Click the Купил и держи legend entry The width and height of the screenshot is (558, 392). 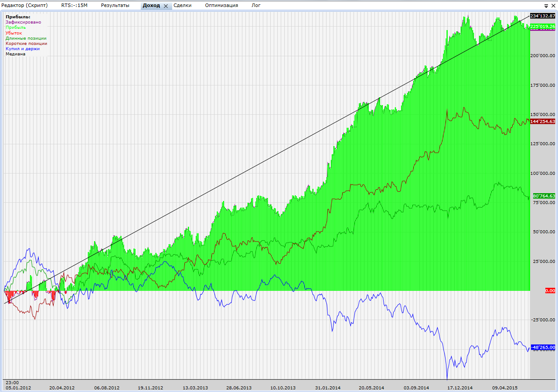click(22, 48)
